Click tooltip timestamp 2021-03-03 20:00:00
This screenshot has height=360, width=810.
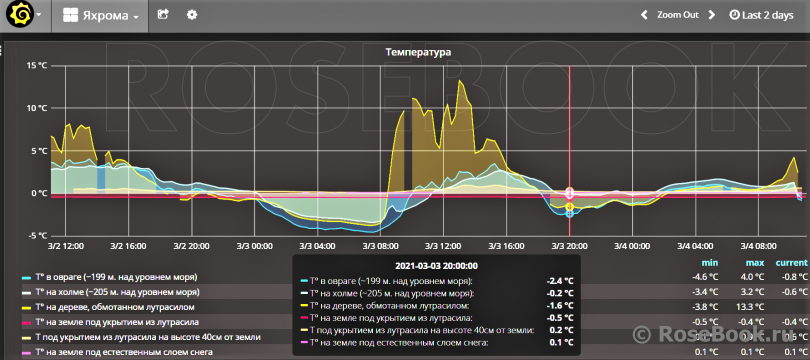coord(437,267)
